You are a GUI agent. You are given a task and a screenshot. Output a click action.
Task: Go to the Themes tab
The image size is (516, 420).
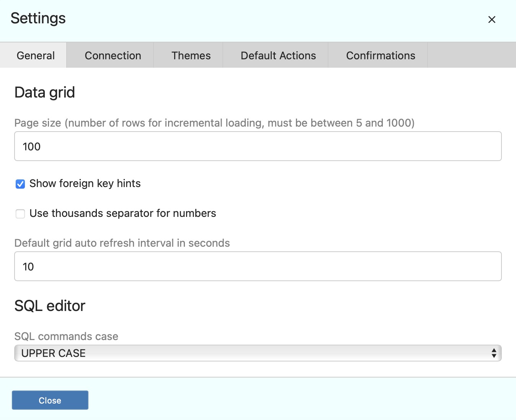pos(191,55)
